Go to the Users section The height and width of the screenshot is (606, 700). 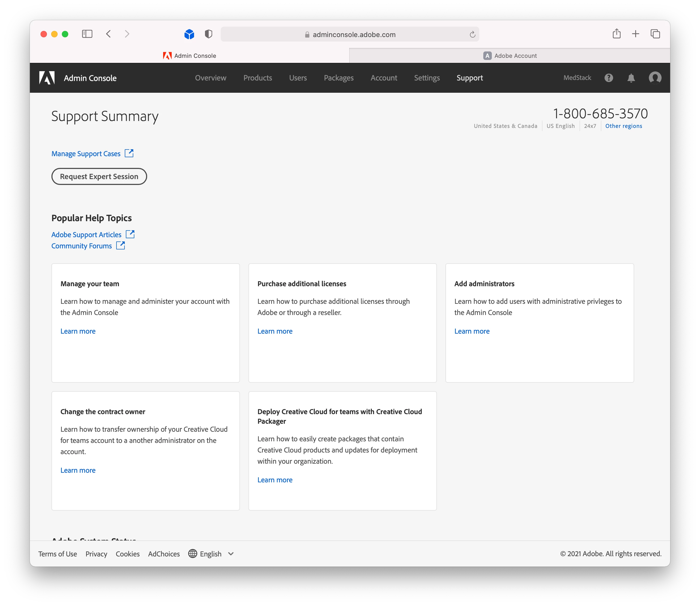point(298,78)
